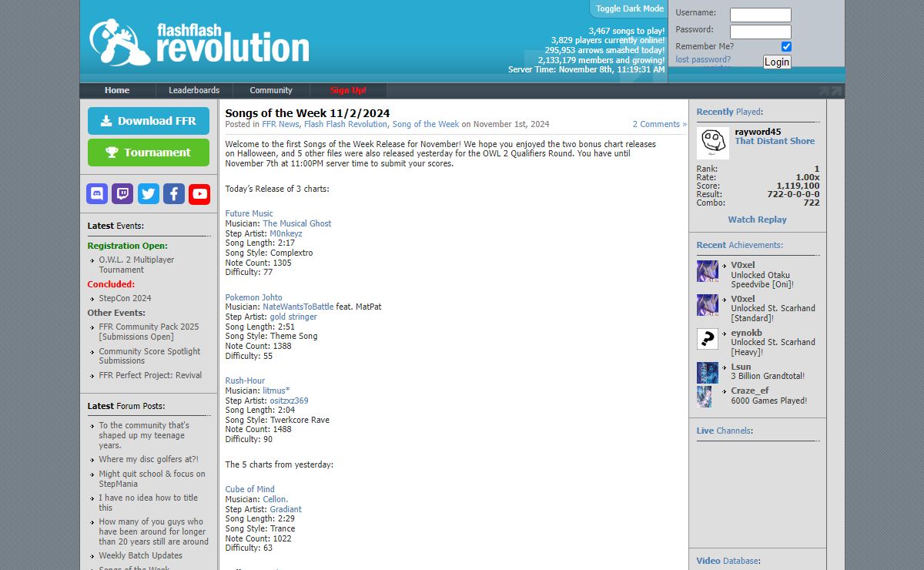Open the FFR News category link
924x570 pixels.
pos(280,124)
